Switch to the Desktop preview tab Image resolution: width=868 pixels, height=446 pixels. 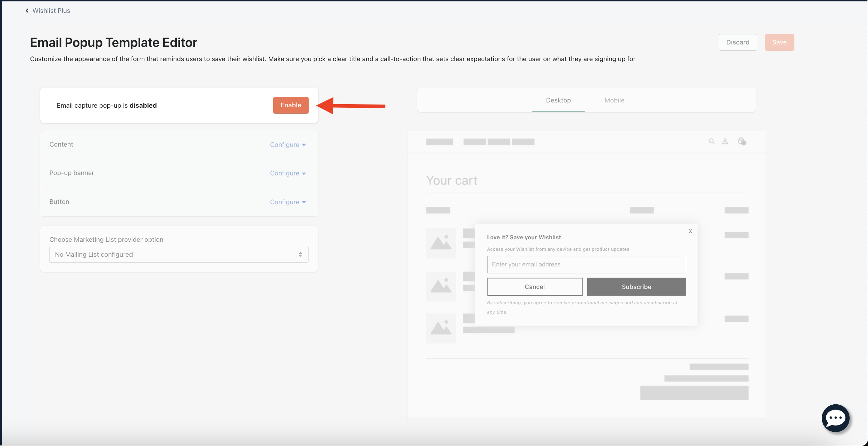[558, 100]
